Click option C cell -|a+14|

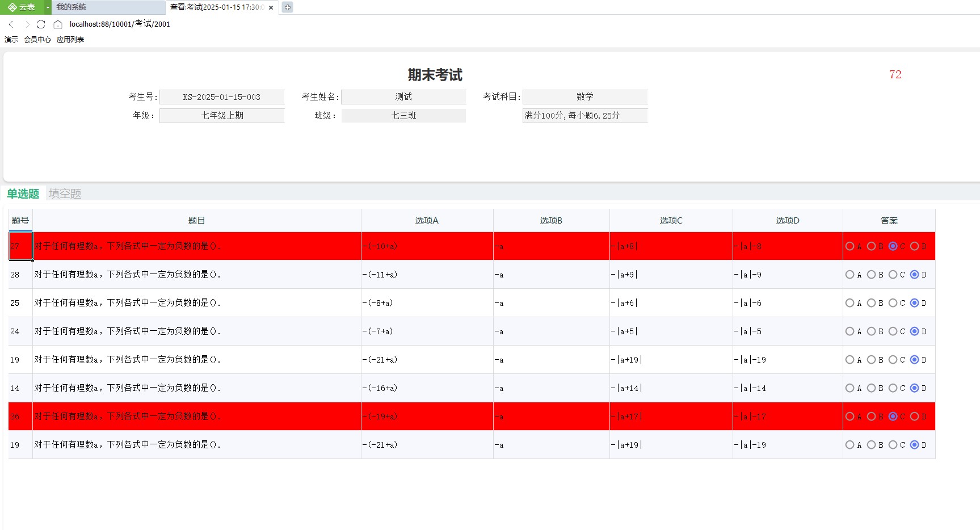pos(671,388)
